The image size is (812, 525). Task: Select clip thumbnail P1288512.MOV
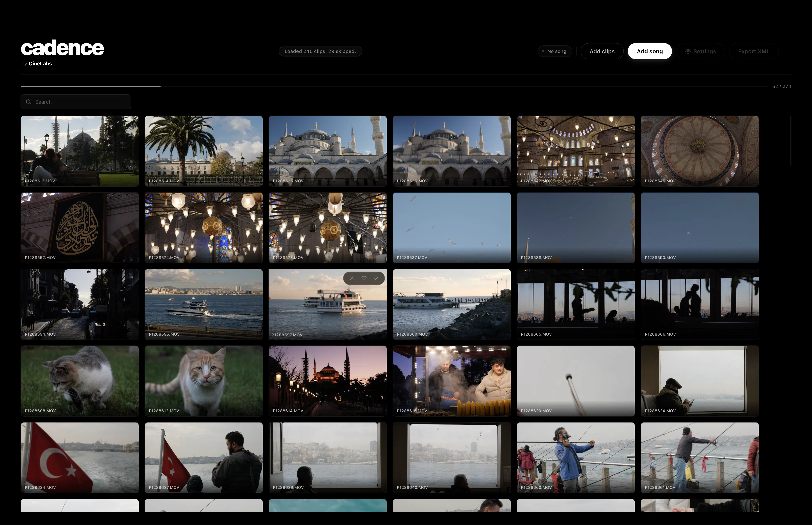pyautogui.click(x=80, y=151)
